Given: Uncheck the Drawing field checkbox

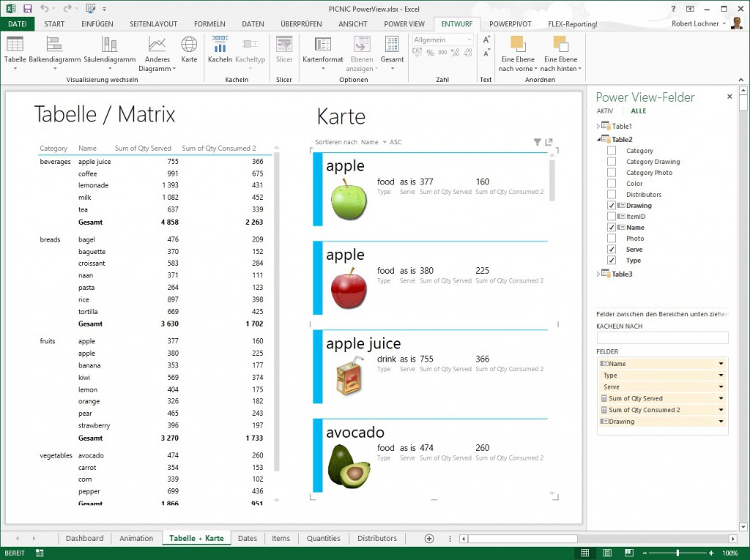Looking at the screenshot, I should 612,206.
